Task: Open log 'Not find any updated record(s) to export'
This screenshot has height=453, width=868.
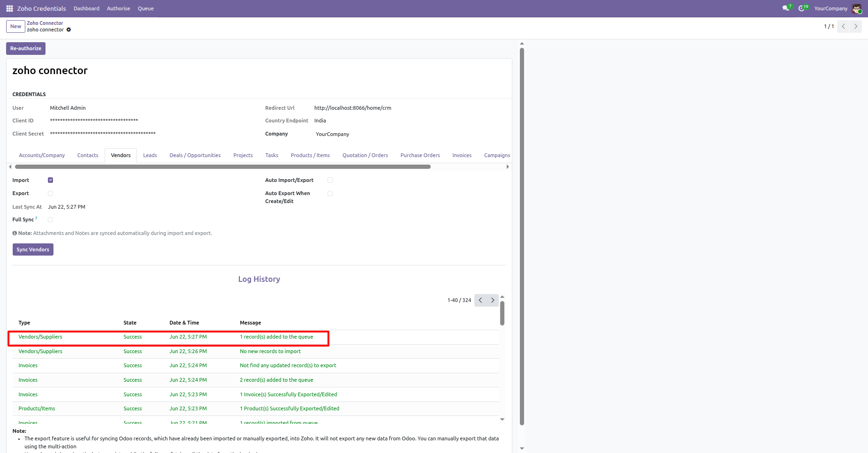Action: point(255,365)
